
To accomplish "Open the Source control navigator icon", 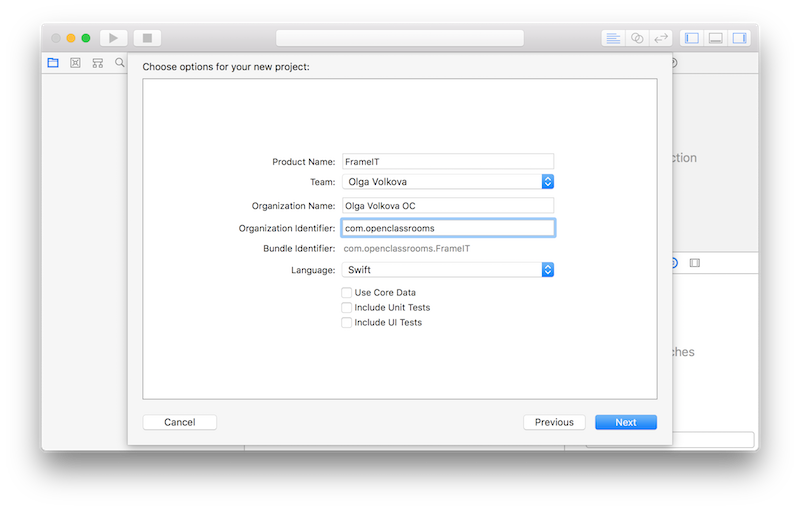I will pyautogui.click(x=76, y=63).
